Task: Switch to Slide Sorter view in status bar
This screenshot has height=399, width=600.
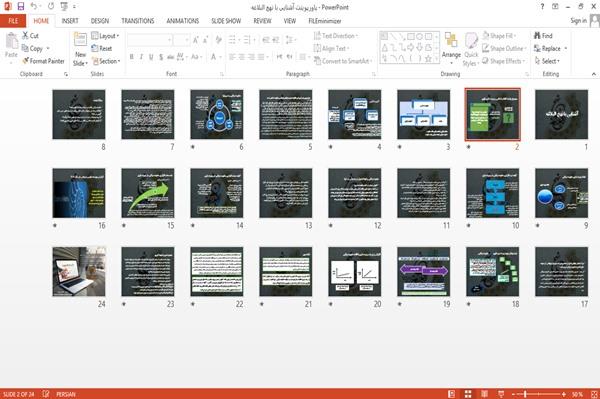Action: (468, 394)
